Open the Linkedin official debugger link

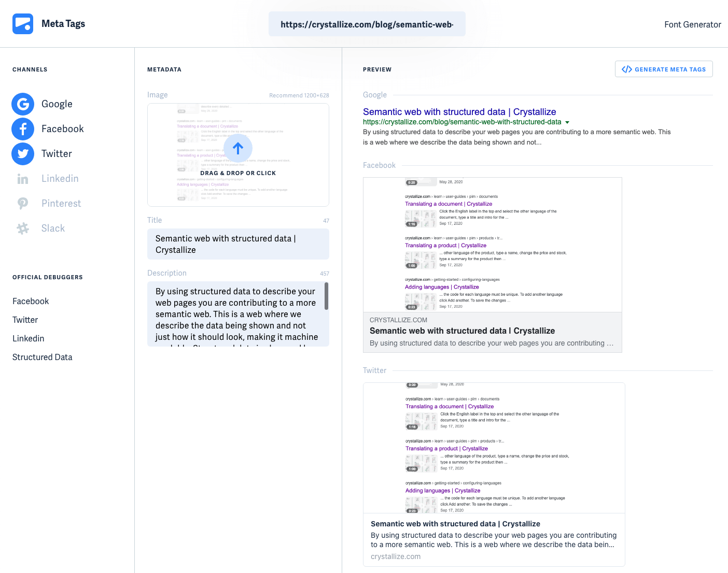pos(29,338)
